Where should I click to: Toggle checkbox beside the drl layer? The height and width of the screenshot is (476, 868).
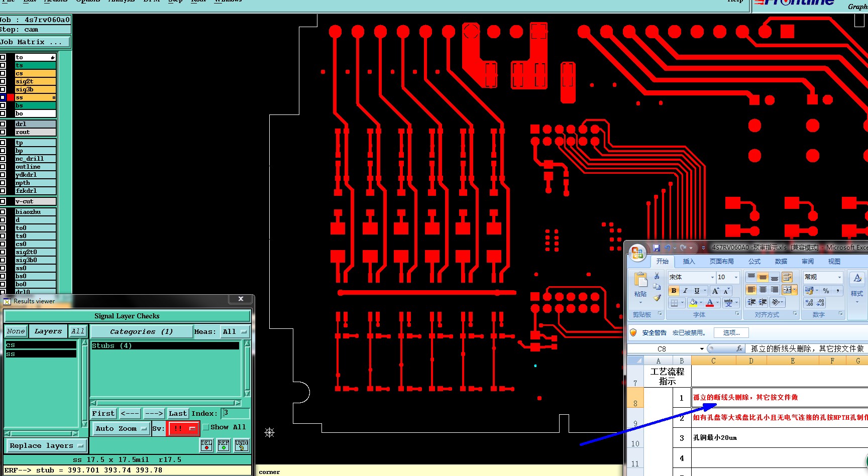coord(3,124)
